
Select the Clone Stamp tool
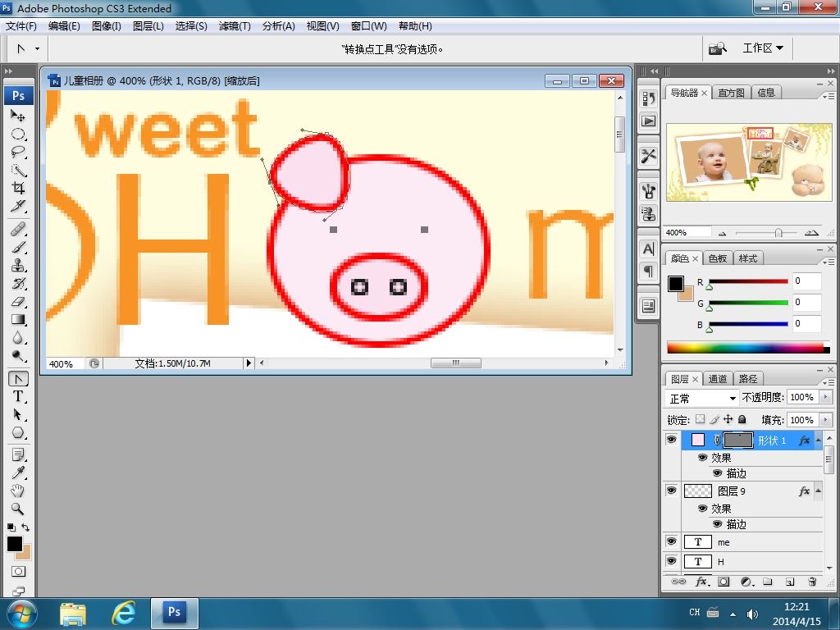(x=18, y=266)
